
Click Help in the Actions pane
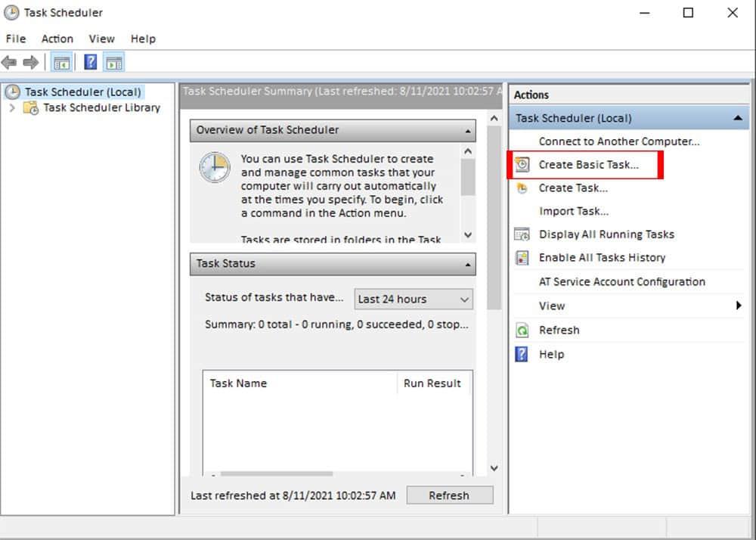pyautogui.click(x=552, y=355)
